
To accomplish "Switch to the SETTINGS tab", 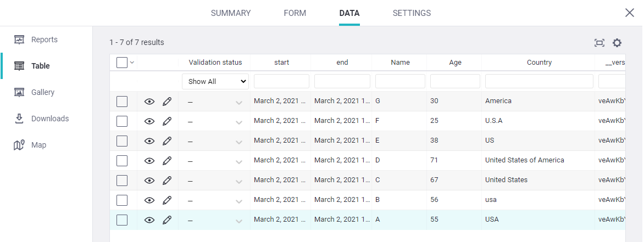I will 412,13.
